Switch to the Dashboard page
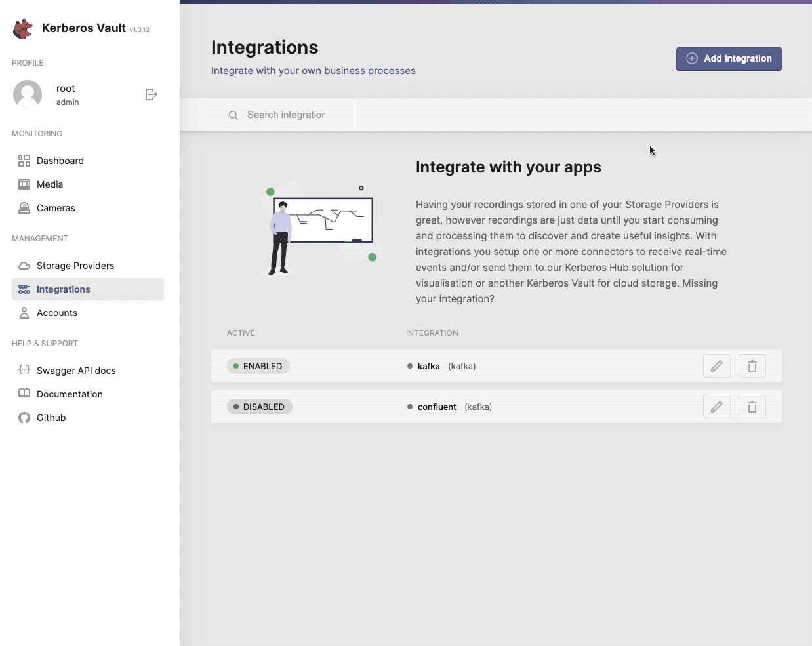This screenshot has width=812, height=646. click(60, 160)
